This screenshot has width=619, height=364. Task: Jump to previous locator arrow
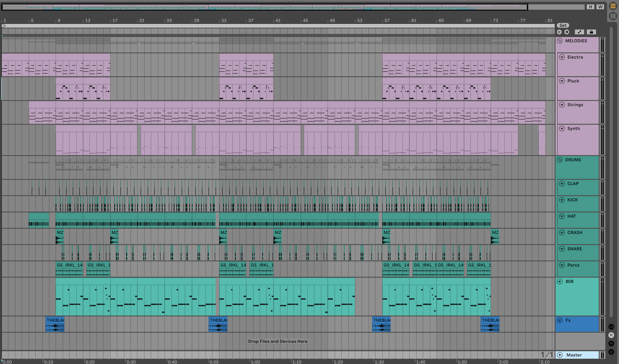point(559,32)
